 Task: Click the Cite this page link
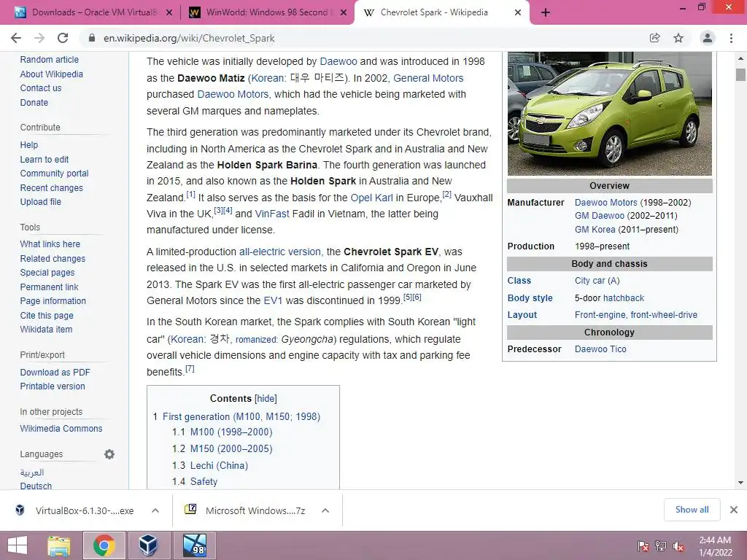coord(47,315)
